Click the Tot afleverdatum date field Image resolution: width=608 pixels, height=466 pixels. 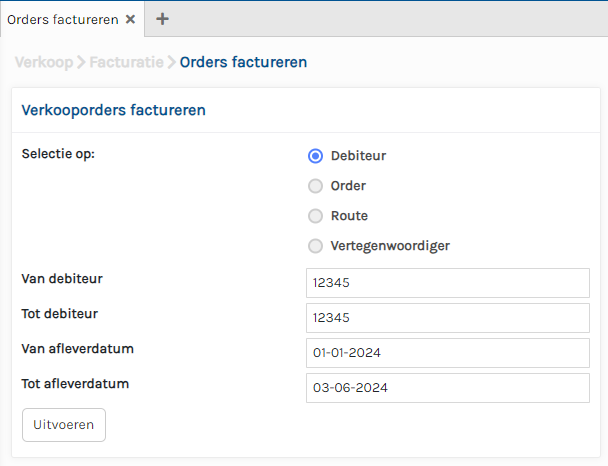point(447,388)
